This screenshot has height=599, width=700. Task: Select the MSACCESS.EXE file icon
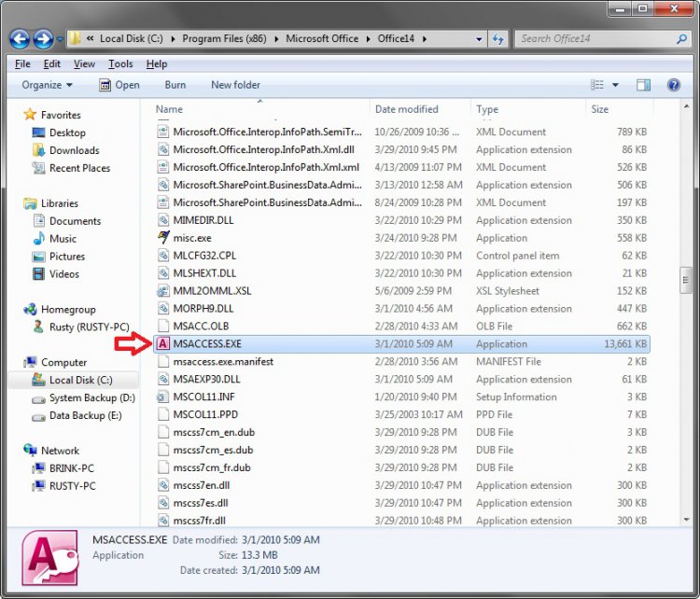(163, 343)
